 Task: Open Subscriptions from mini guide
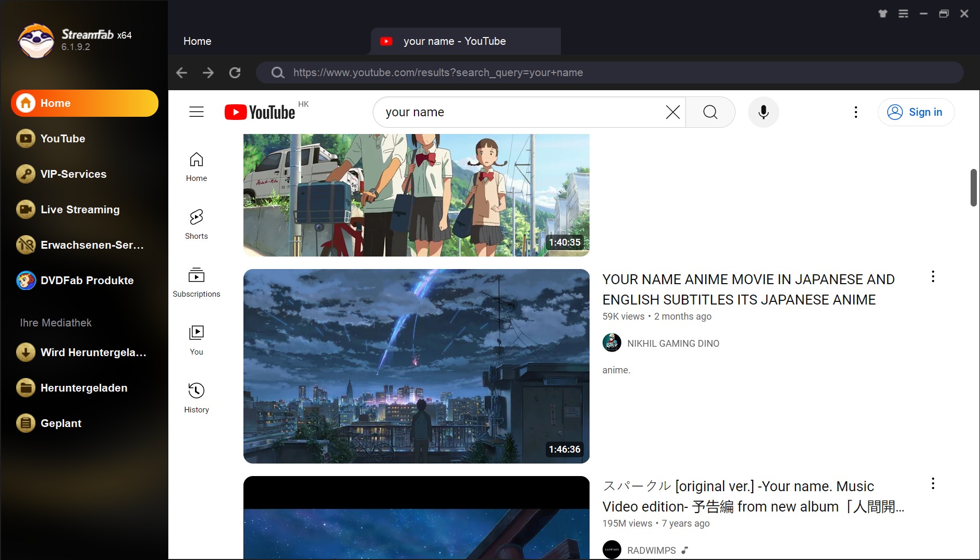pos(197,283)
